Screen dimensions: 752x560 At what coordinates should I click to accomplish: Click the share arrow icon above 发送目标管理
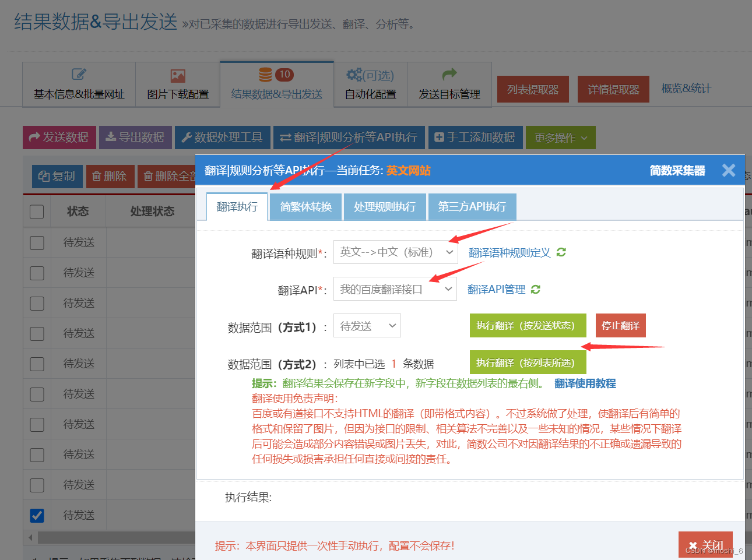click(x=449, y=74)
